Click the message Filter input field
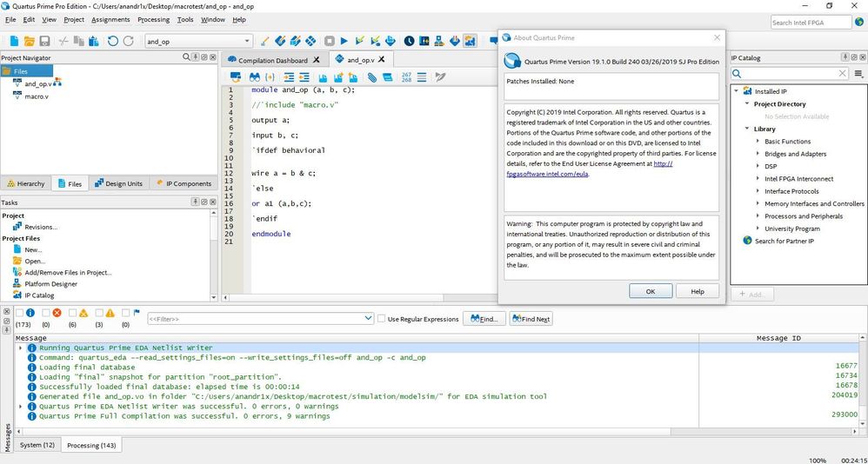868x464 pixels. coord(259,319)
